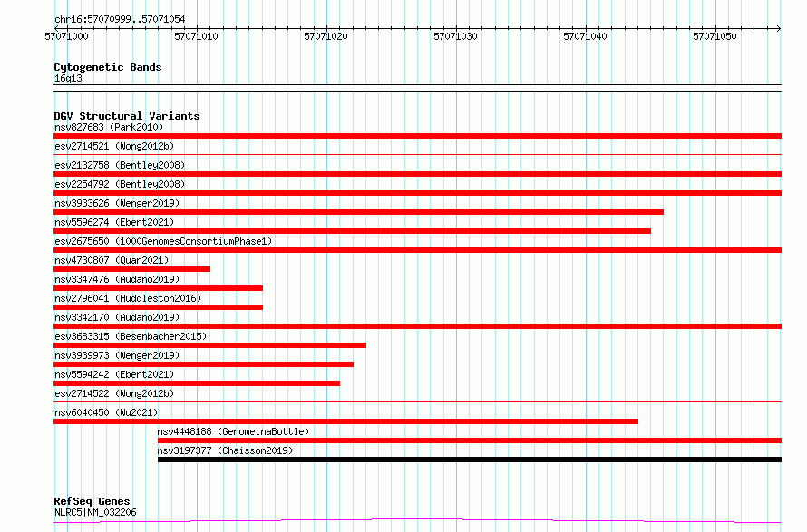Click the nsv3197377 (Chaisson2019) variant label
The height and width of the screenshot is (532, 807).
(x=225, y=450)
